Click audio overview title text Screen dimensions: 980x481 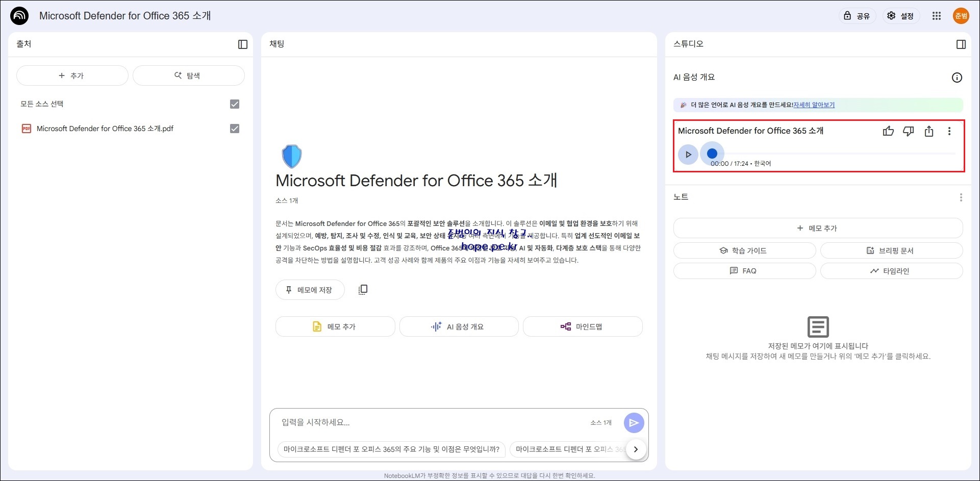click(750, 131)
